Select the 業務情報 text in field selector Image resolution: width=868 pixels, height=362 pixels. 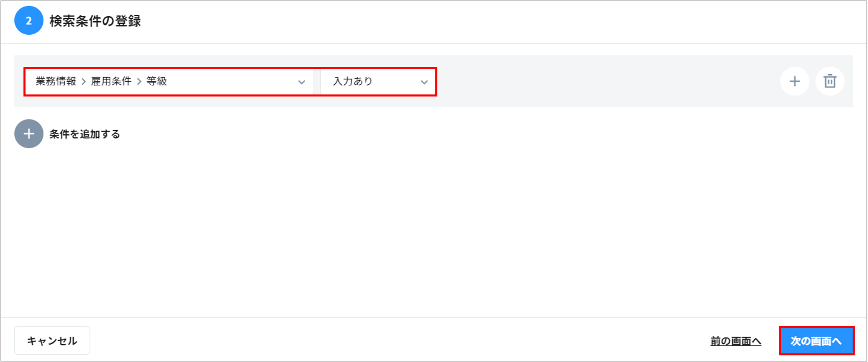(x=56, y=81)
